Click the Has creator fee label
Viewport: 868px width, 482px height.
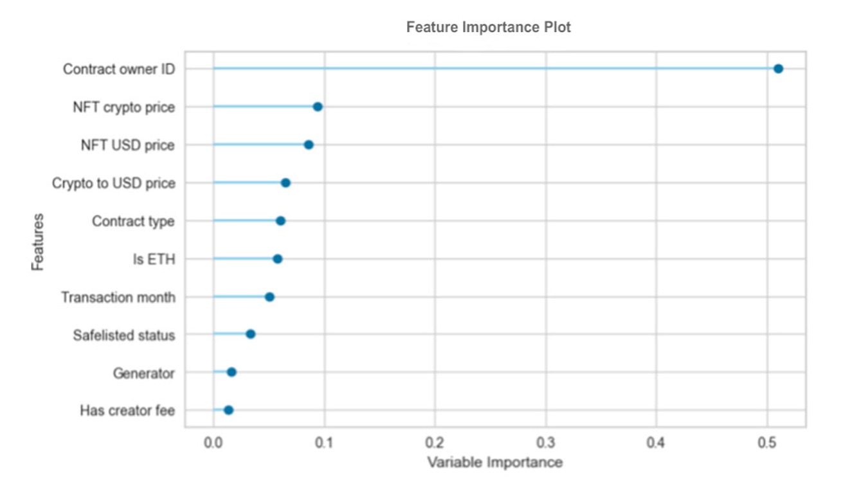127,410
